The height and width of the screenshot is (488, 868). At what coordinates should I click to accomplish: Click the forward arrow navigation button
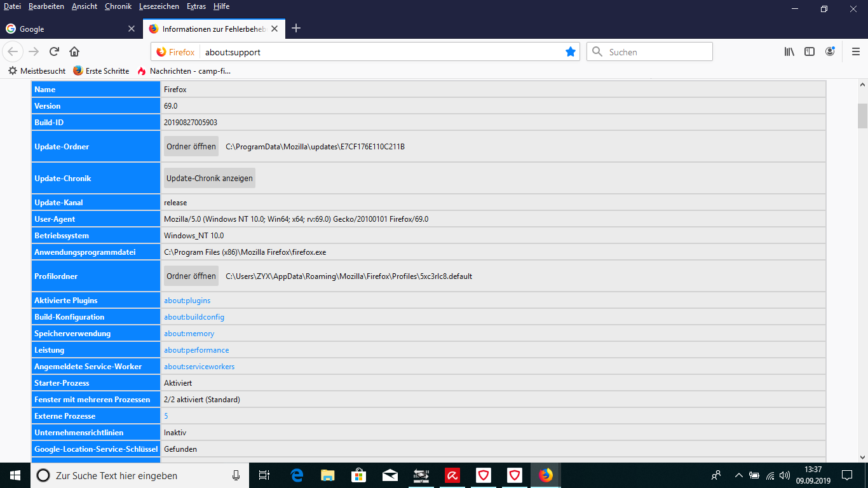pyautogui.click(x=34, y=51)
